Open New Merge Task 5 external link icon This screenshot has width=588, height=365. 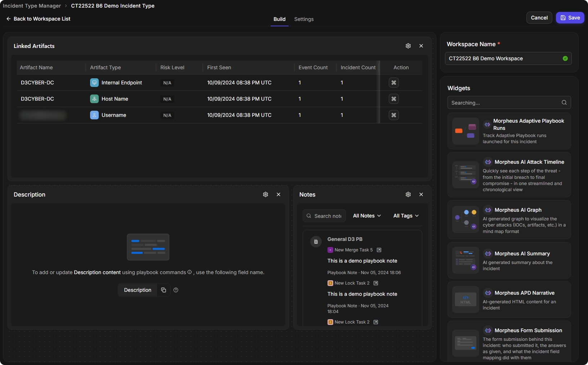(379, 250)
